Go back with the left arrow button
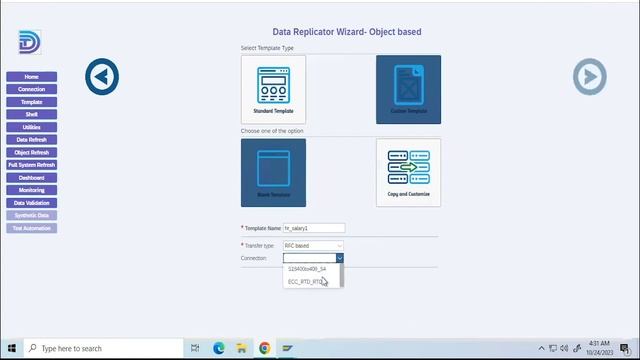 (102, 77)
